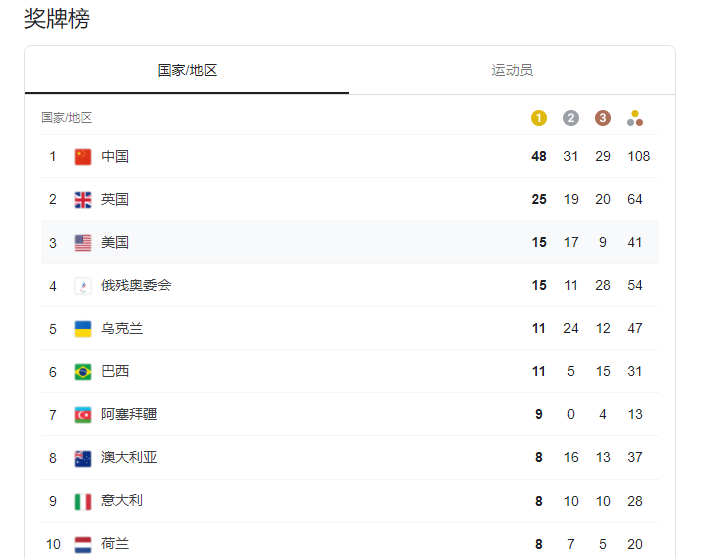Screen dimensions: 728x559
Task: Click the Brazil flag icon
Action: pos(83,371)
